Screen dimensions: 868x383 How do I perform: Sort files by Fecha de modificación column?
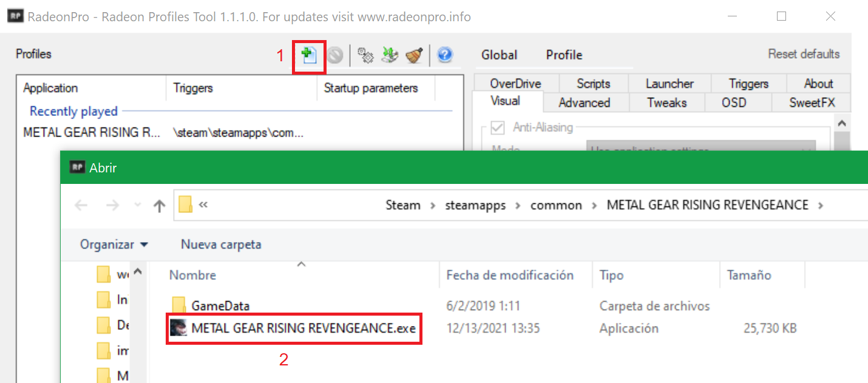[516, 275]
